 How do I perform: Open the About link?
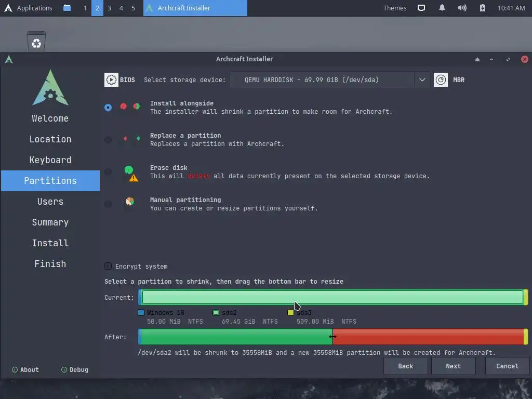coord(25,369)
